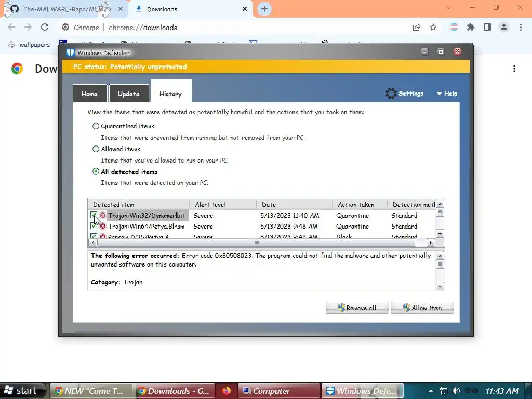The image size is (532, 399).
Task: Click the details pane scroll up arrow
Action: pyautogui.click(x=440, y=256)
